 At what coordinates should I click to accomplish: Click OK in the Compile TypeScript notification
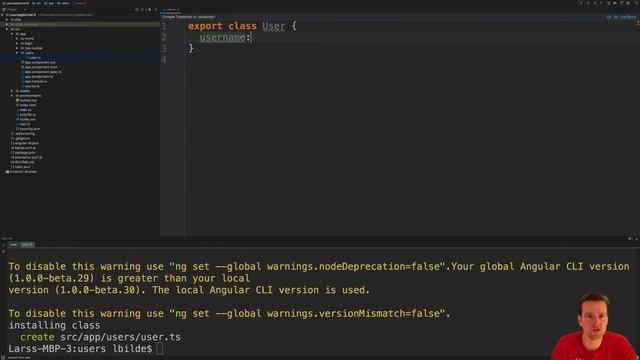tap(609, 17)
